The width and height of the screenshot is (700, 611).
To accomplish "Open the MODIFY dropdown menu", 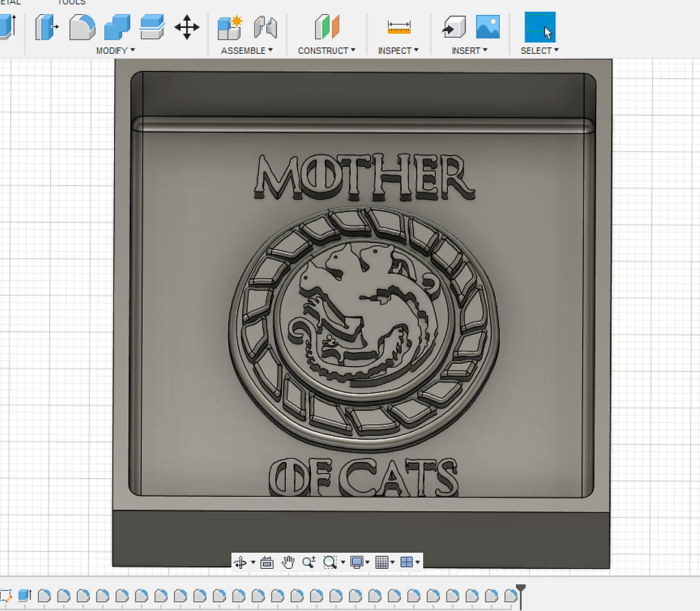I will pos(115,51).
